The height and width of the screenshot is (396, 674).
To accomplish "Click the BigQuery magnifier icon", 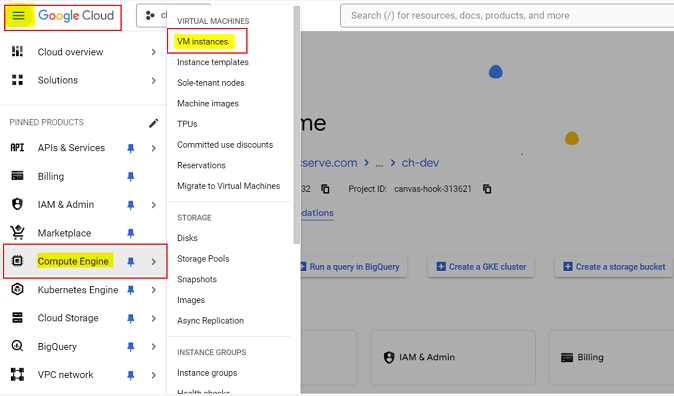I will (x=17, y=346).
